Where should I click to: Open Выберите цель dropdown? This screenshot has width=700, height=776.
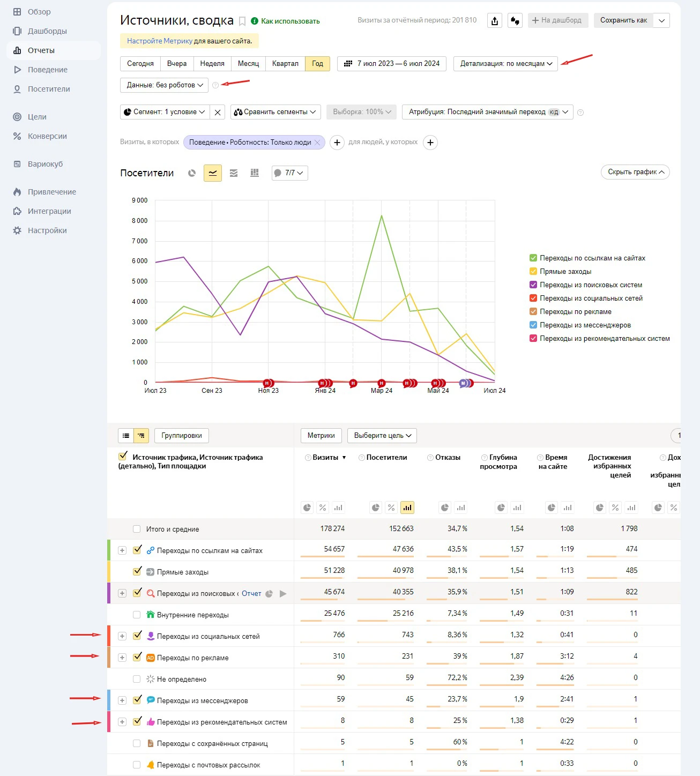(382, 436)
